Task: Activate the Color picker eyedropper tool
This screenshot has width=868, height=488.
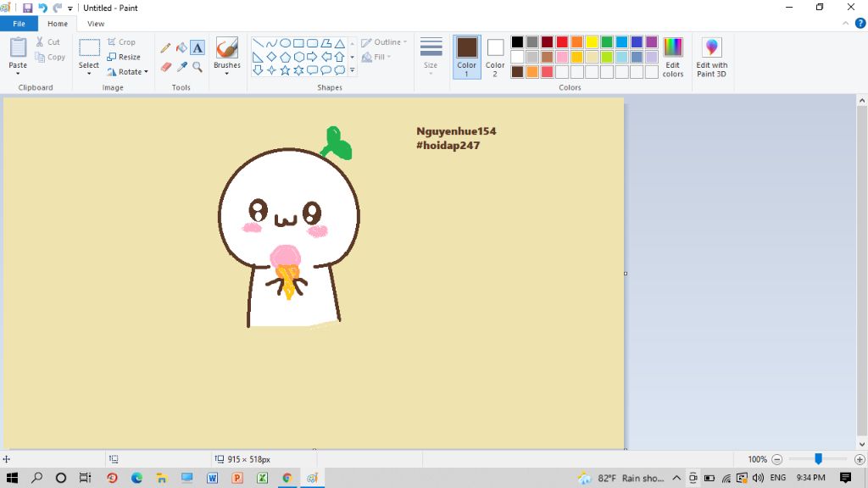Action: [181, 66]
